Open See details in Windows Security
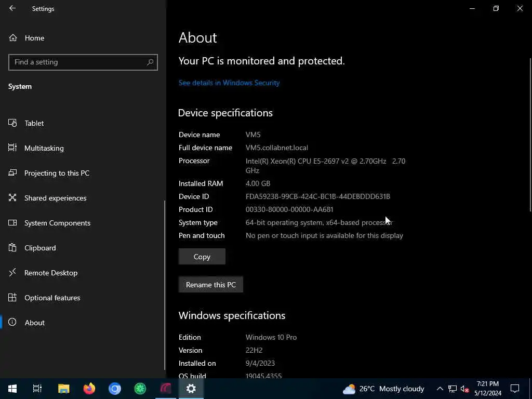The width and height of the screenshot is (532, 399). [x=229, y=83]
